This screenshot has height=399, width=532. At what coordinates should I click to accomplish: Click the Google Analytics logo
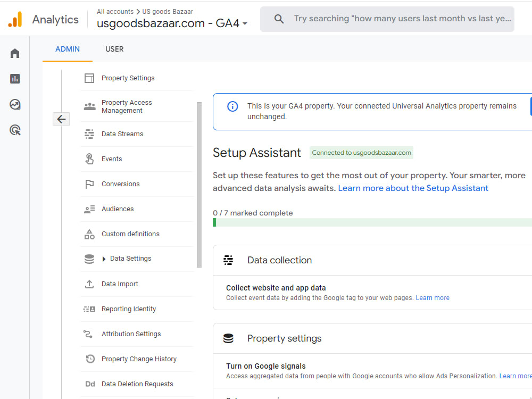click(15, 19)
